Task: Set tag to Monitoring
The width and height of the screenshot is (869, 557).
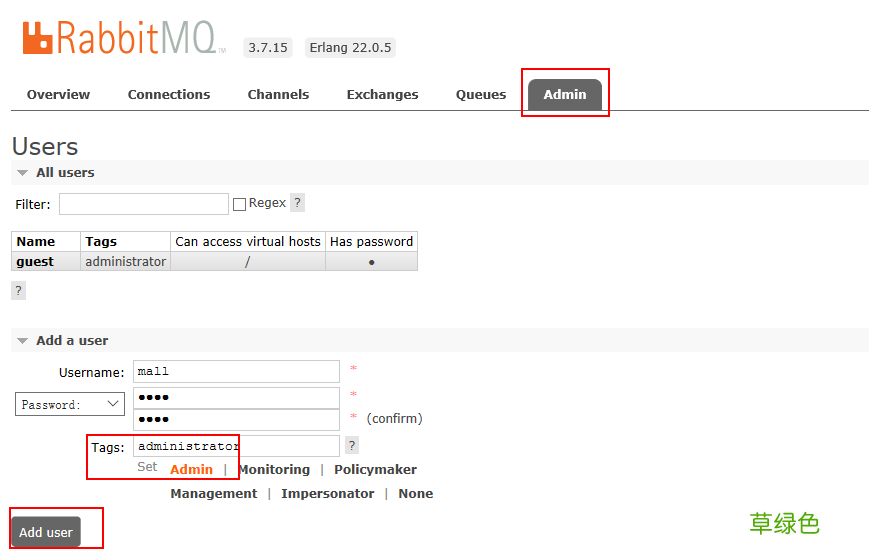Action: click(x=273, y=470)
